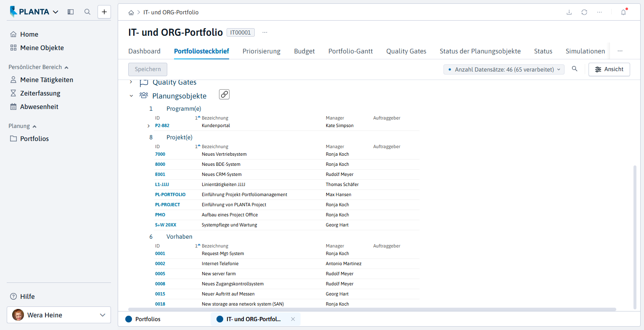Expand the P2-882 program row

pos(148,126)
